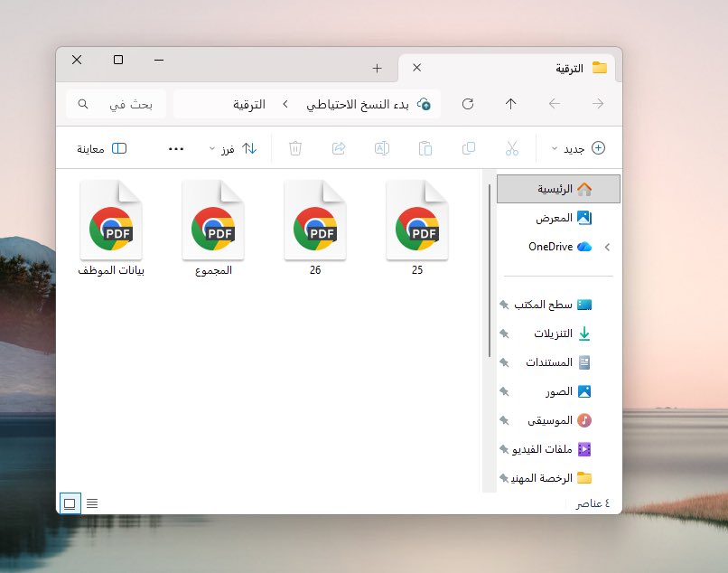The height and width of the screenshot is (573, 728).
Task: Click the بحث في search field
Action: [117, 104]
